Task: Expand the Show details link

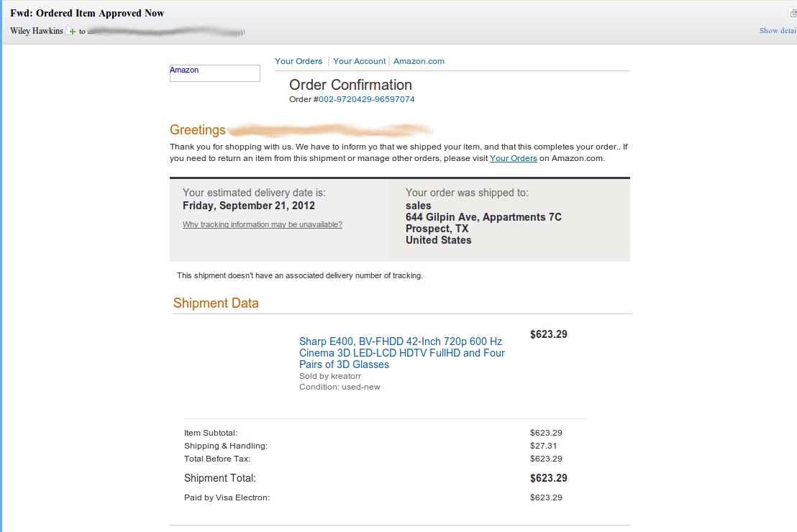Action: [x=778, y=31]
